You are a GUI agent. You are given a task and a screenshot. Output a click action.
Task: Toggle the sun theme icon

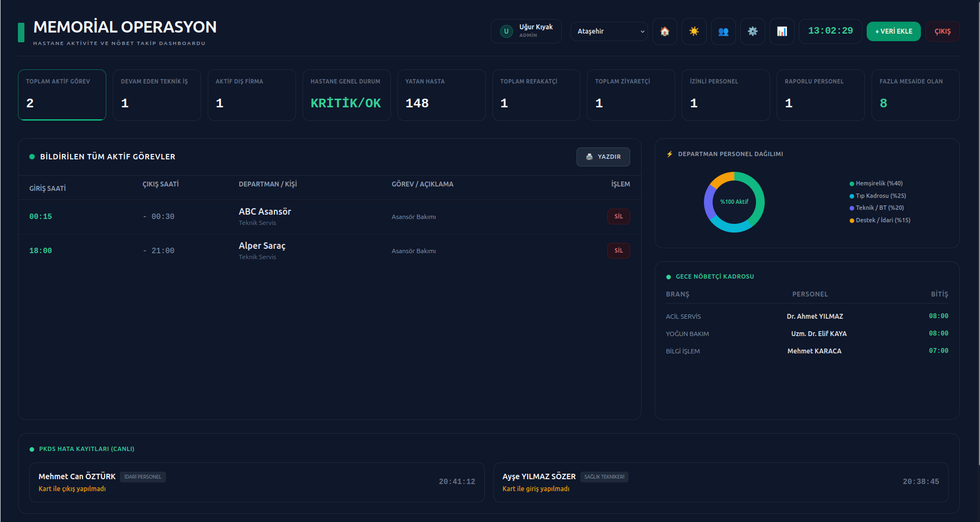coord(694,31)
